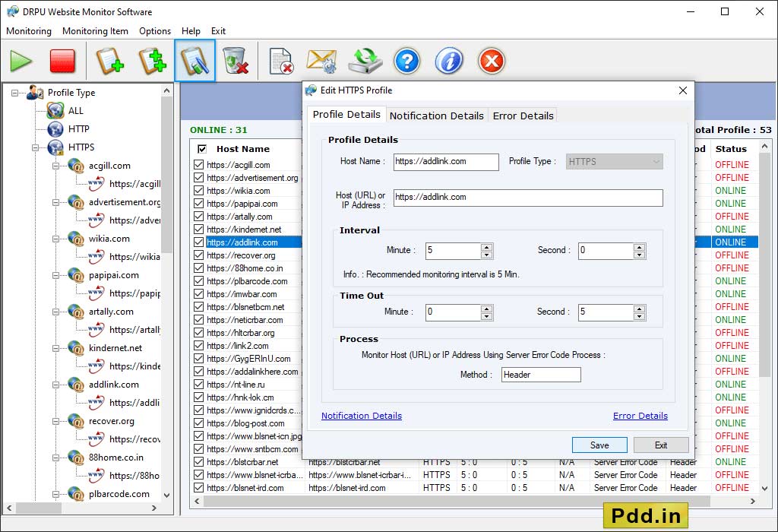
Task: Collapse the Profile Type root node
Action: (x=15, y=93)
